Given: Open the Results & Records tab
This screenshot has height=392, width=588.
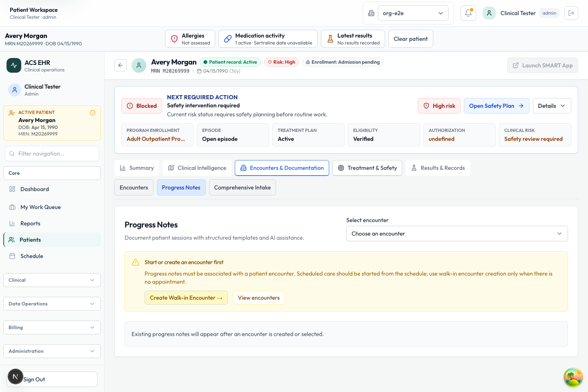Looking at the screenshot, I should pyautogui.click(x=438, y=168).
